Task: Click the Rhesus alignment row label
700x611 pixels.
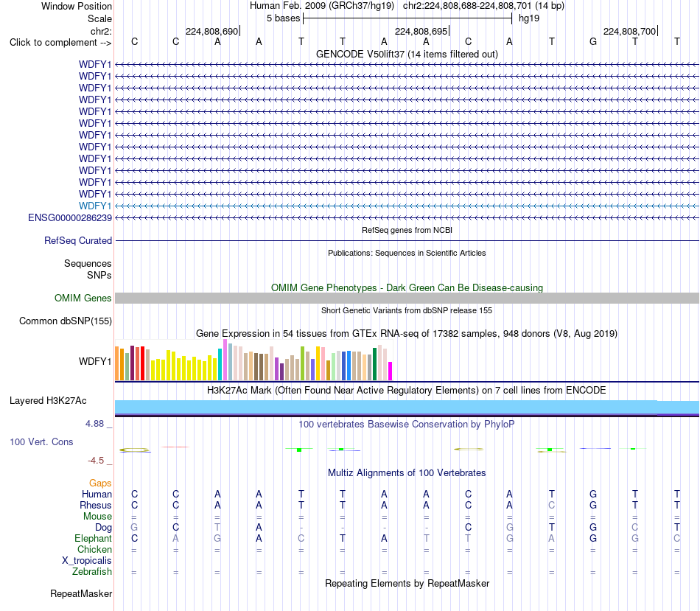Action: click(x=96, y=505)
